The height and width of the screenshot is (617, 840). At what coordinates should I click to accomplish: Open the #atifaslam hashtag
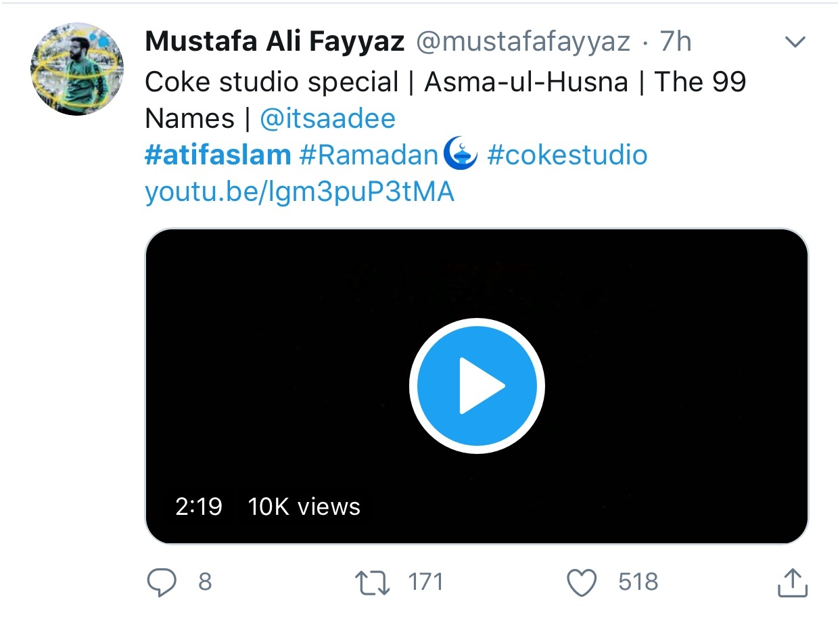click(x=218, y=156)
